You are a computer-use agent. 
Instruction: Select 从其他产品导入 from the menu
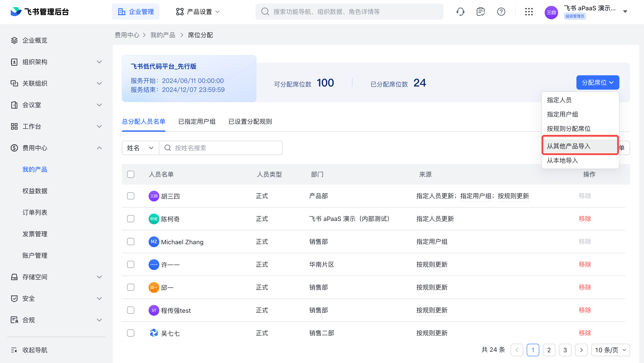[580, 146]
